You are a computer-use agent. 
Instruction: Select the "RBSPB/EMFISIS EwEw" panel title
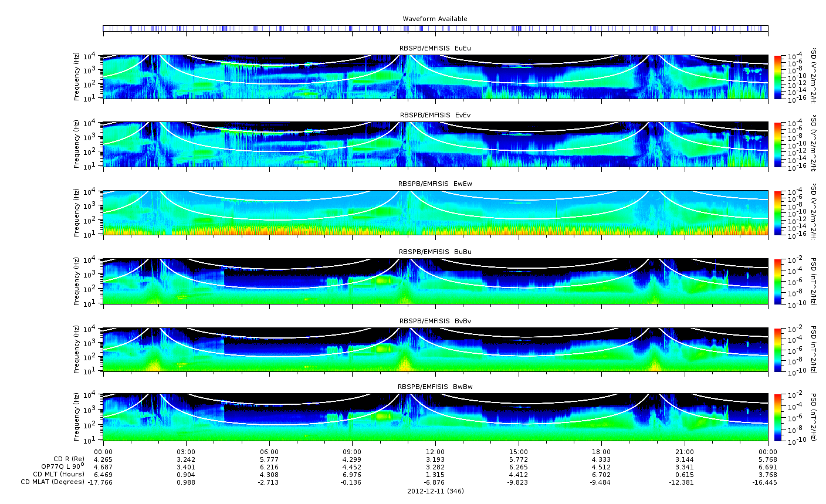pyautogui.click(x=435, y=184)
